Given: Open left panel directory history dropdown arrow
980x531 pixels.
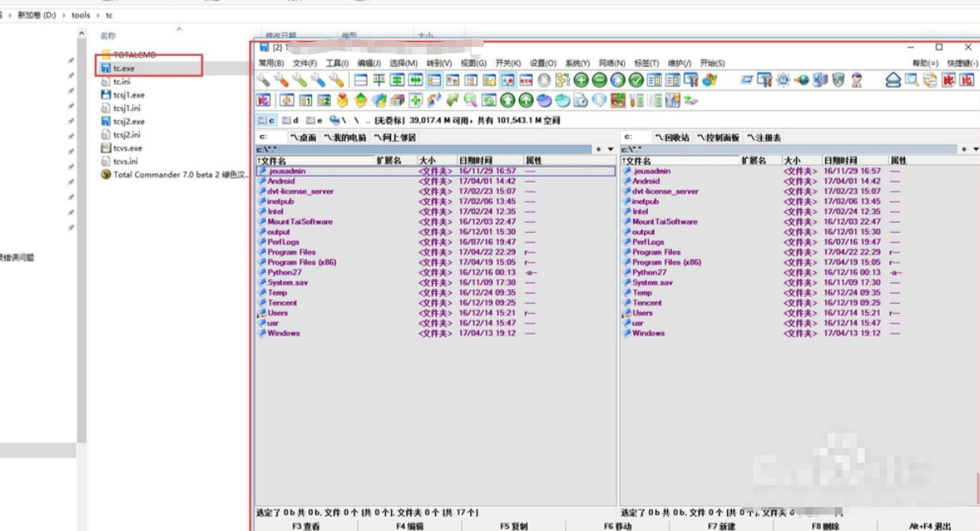Looking at the screenshot, I should tap(610, 149).
